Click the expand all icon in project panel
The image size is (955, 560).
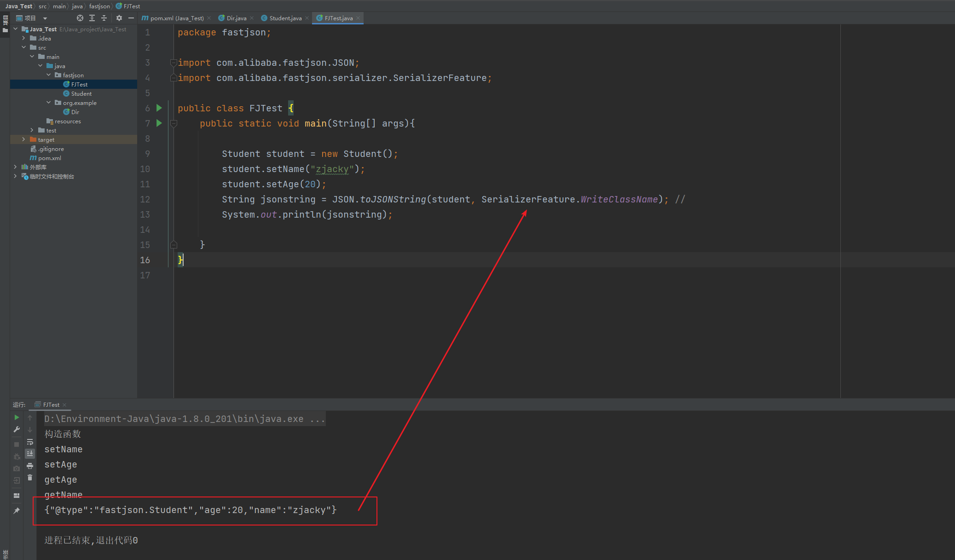pyautogui.click(x=92, y=18)
